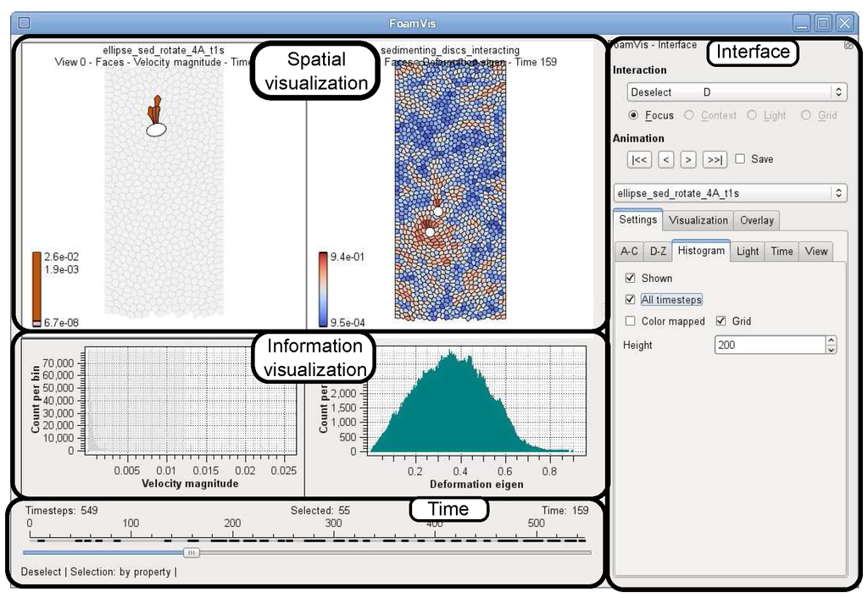
Task: Open the Light settings sub-tab
Action: point(748,252)
